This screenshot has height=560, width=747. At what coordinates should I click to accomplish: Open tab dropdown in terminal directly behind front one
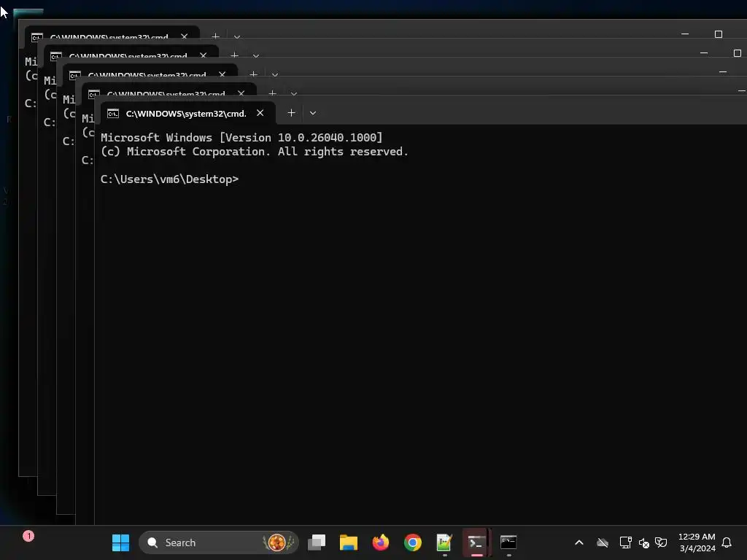[294, 93]
